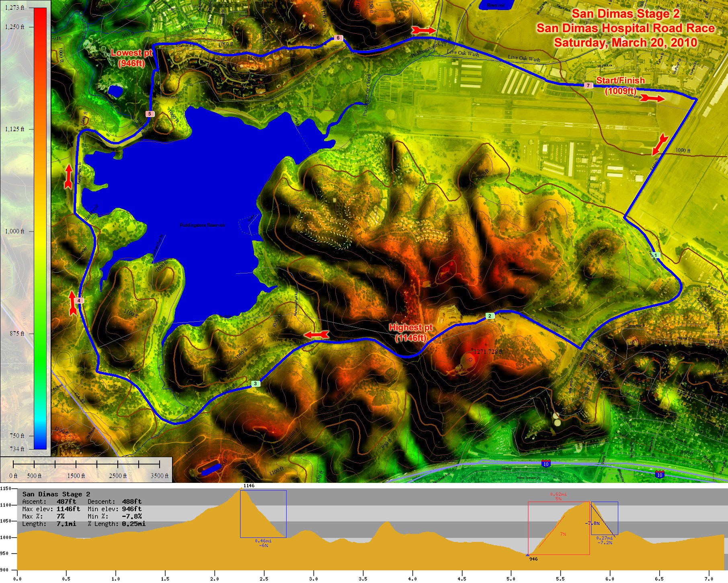This screenshot has height=583, width=728.
Task: Click the 'Descent: 488ft' statistic
Action: click(115, 501)
